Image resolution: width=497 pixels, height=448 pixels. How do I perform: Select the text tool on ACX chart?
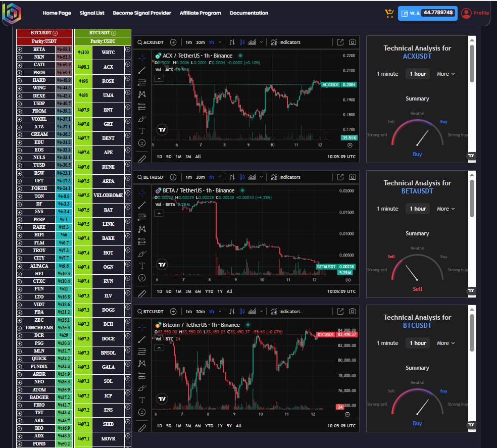pos(142,131)
